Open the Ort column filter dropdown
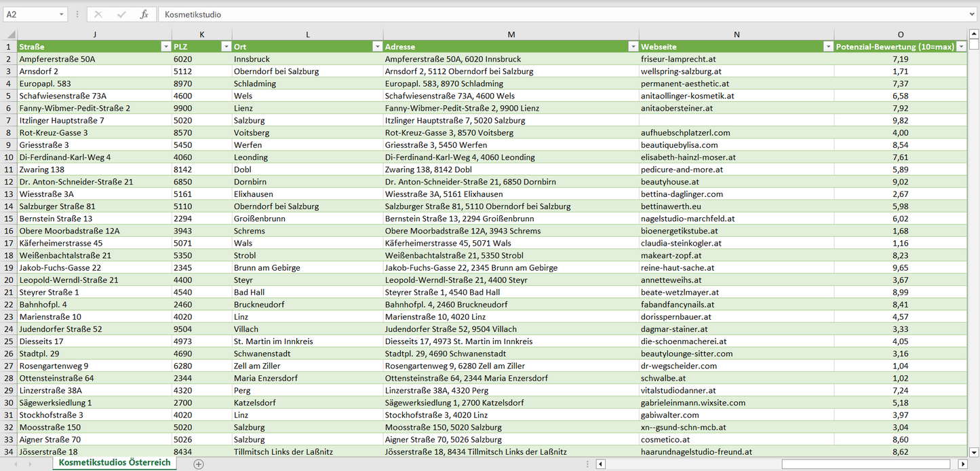The height and width of the screenshot is (471, 980). coord(378,46)
